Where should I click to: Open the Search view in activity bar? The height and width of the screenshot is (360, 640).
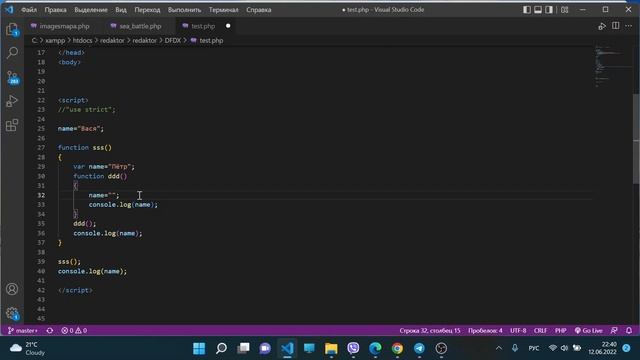coord(12,53)
